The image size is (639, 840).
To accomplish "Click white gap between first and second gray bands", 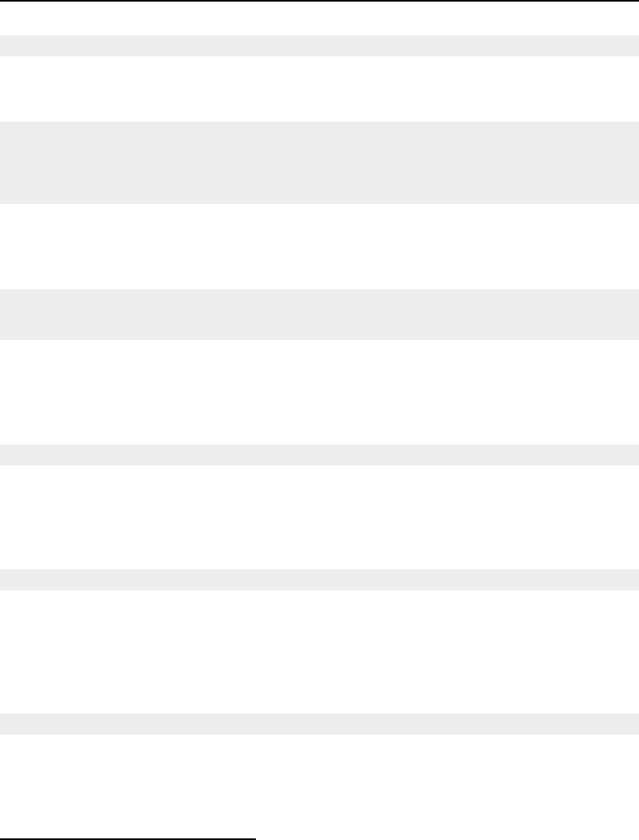I will point(319,89).
